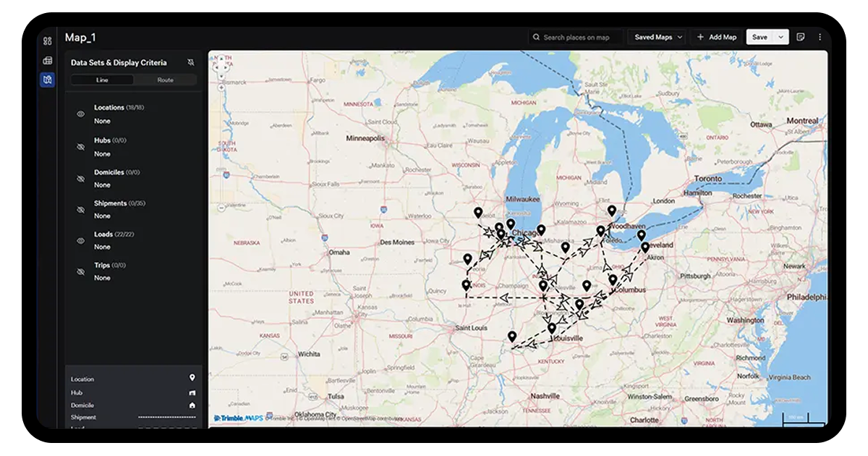Screen dimensions: 868x456
Task: Open Locations criteria set to None
Action: click(x=102, y=121)
